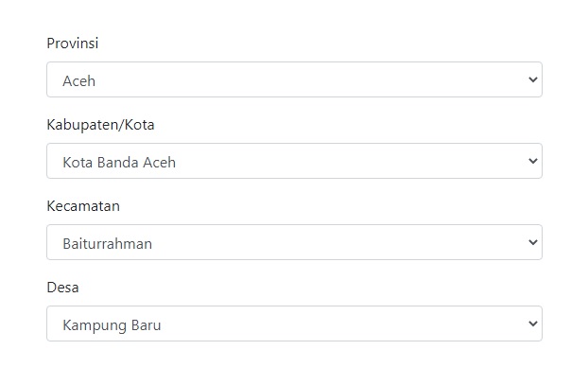Click the Kabupaten/Kota field label
The image size is (588, 385).
pos(100,125)
